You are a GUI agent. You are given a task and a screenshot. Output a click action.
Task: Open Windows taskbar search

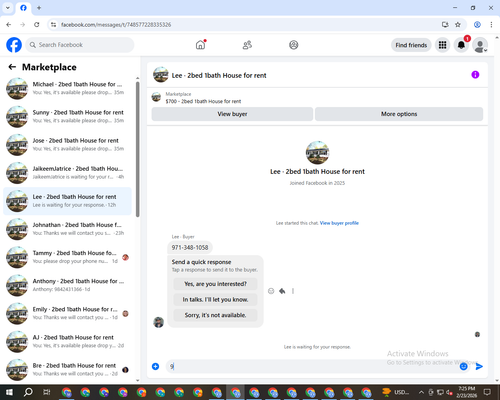pos(28,392)
